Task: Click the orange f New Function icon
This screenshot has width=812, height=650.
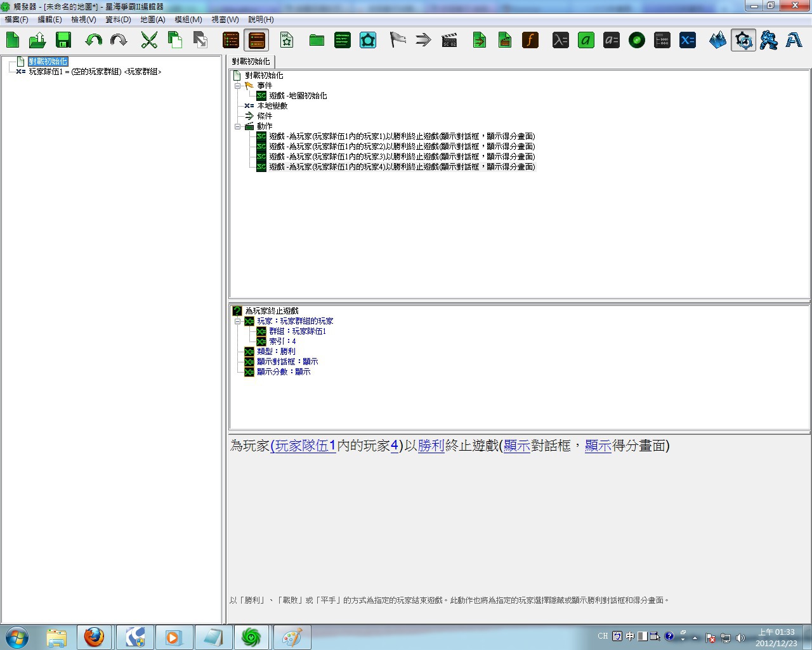Action: tap(530, 41)
